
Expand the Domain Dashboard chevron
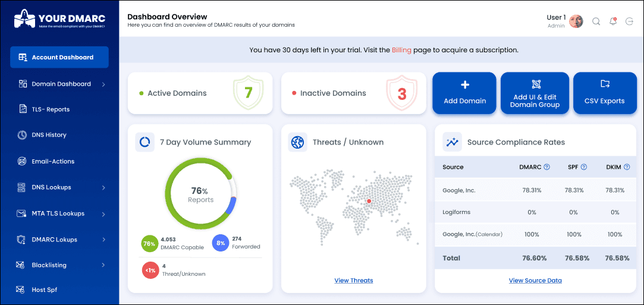[x=103, y=84]
